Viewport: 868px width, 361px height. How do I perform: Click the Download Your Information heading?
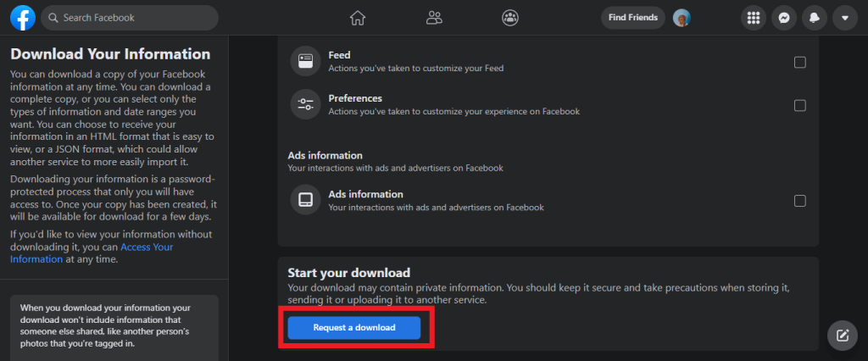tap(111, 54)
